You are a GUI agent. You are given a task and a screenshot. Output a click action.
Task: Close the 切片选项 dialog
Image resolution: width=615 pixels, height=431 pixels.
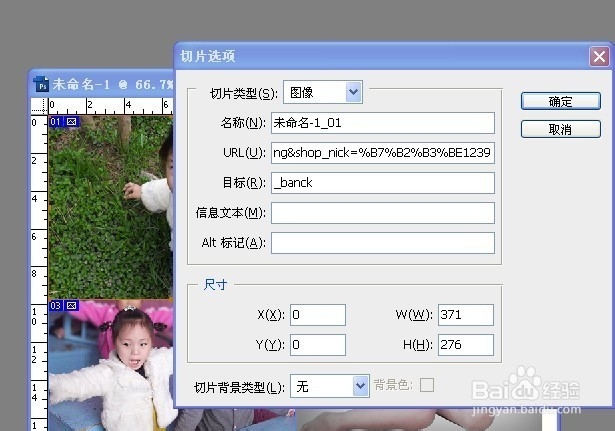click(599, 56)
